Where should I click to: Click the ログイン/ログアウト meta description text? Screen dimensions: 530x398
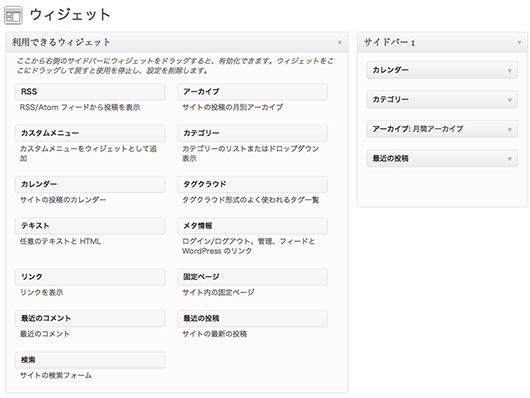point(248,246)
